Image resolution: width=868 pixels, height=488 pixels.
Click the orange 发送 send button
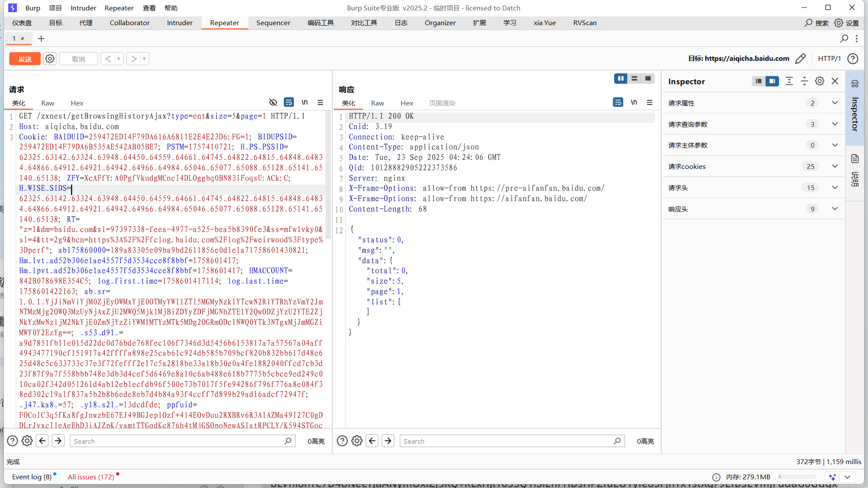[x=25, y=59]
